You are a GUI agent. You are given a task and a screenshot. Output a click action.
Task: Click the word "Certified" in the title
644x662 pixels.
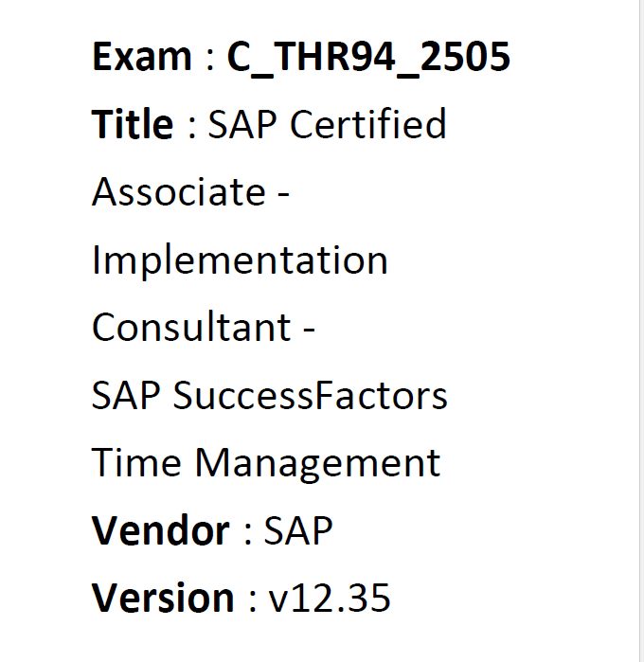367,124
